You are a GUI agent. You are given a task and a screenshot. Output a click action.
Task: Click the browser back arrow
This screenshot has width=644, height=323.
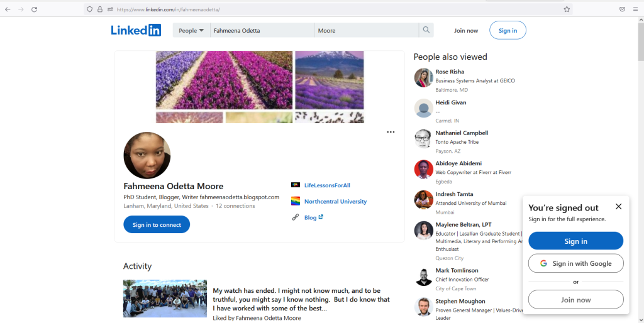coord(8,9)
